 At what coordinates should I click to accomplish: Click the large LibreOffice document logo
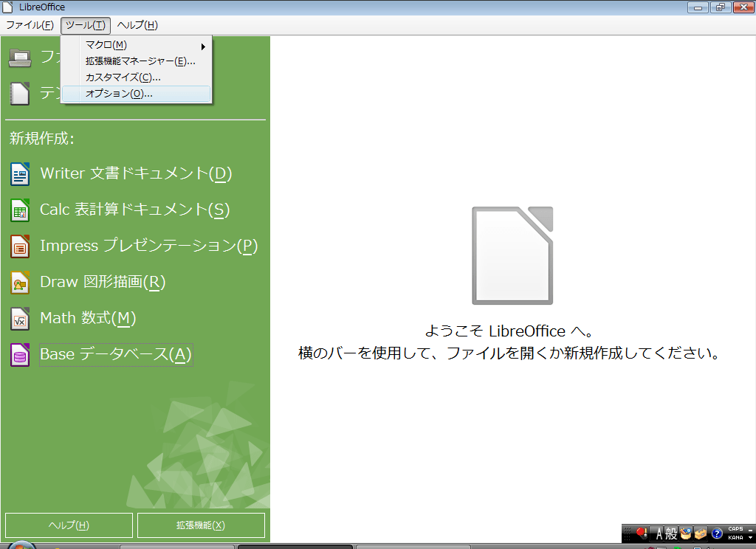point(512,255)
